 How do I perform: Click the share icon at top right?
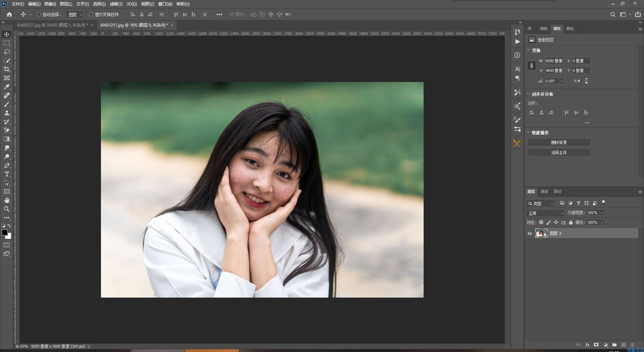click(638, 14)
